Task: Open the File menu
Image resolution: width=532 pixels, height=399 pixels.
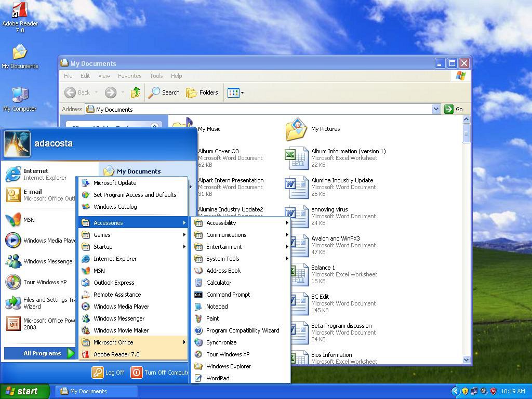Action: (68, 76)
